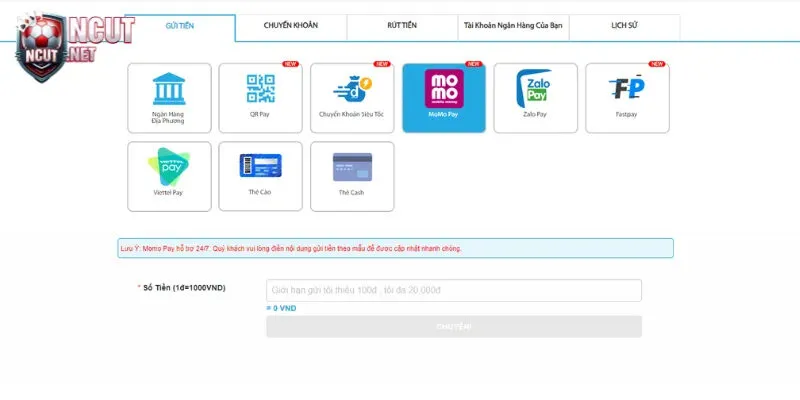Viewport: 800px width, 400px height.
Task: Open Tài Khoản Ngân Hàng Của Bạn tab
Action: click(513, 25)
